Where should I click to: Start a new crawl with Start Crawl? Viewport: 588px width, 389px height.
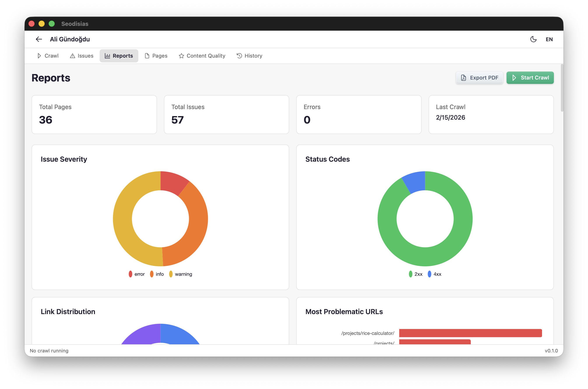click(530, 78)
